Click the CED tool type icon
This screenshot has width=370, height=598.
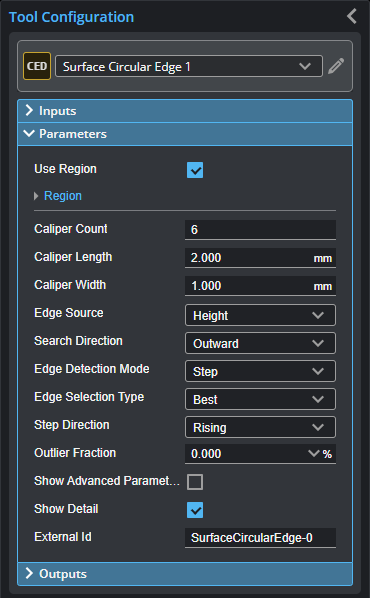(x=37, y=66)
